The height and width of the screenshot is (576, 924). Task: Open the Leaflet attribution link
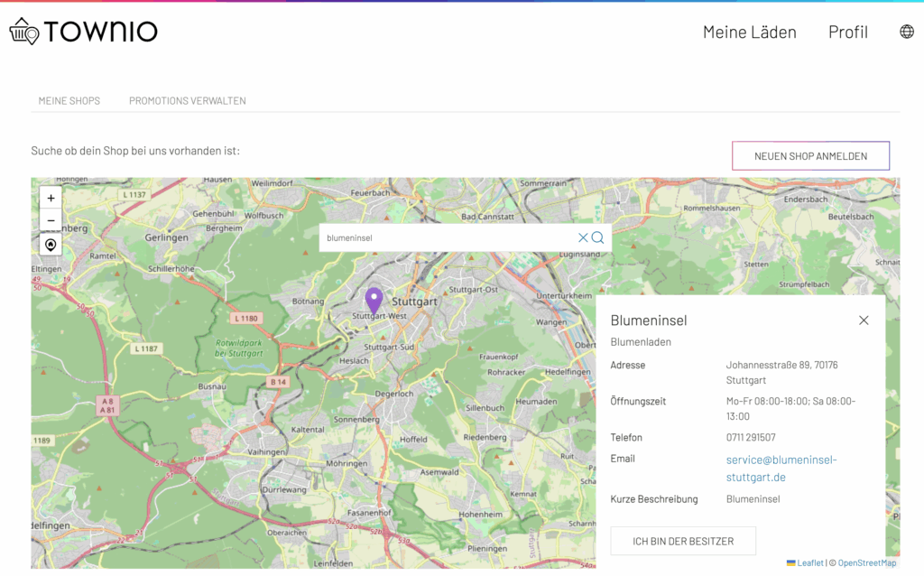(809, 562)
